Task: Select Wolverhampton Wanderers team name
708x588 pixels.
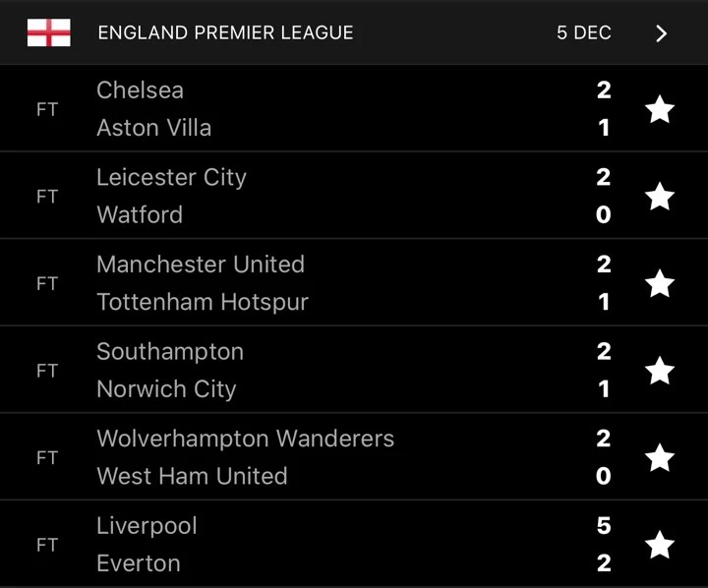Action: click(x=245, y=439)
